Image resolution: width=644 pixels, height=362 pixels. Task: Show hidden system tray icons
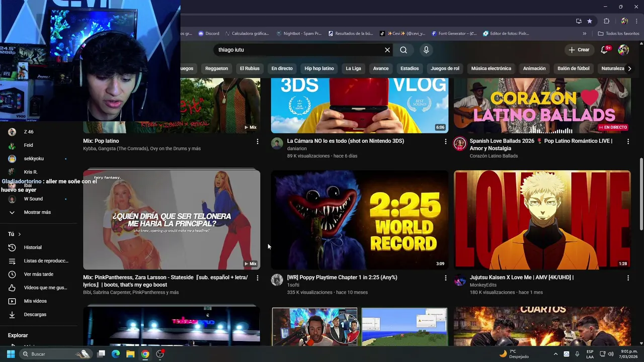(x=556, y=354)
